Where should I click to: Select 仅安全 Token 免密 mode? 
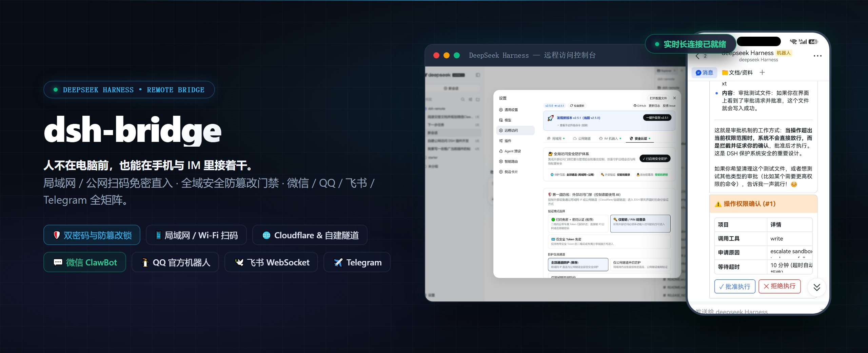609,241
